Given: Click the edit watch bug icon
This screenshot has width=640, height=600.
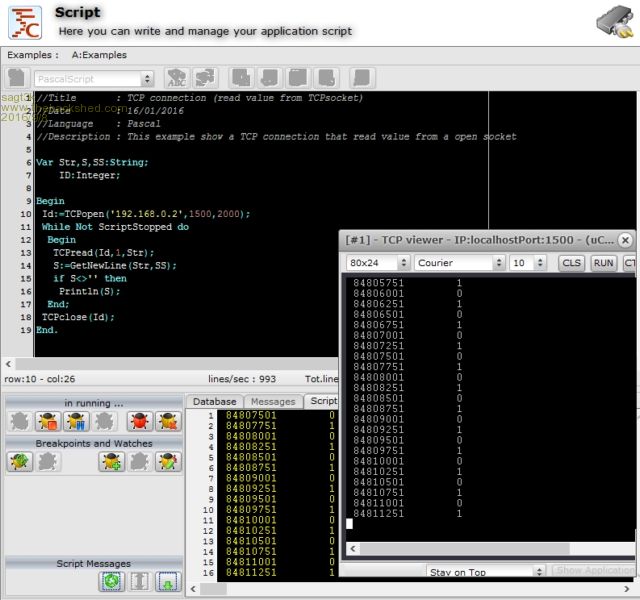Looking at the screenshot, I should tap(168, 461).
